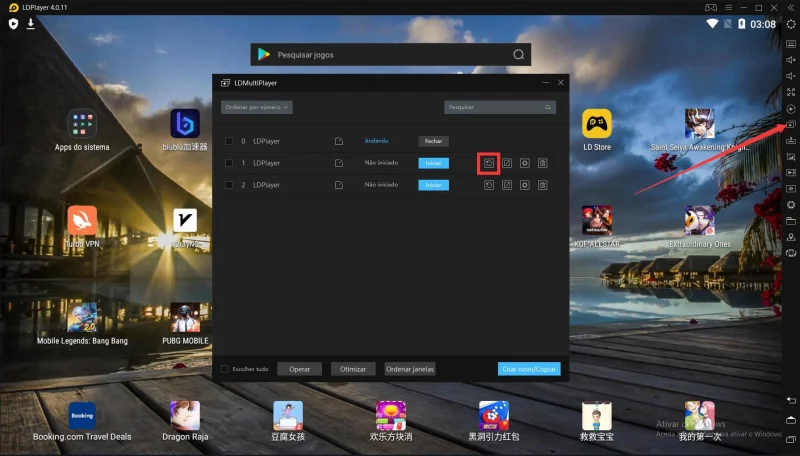
Task: Tick checkbox for LDPlayer instance 1
Action: tap(229, 163)
